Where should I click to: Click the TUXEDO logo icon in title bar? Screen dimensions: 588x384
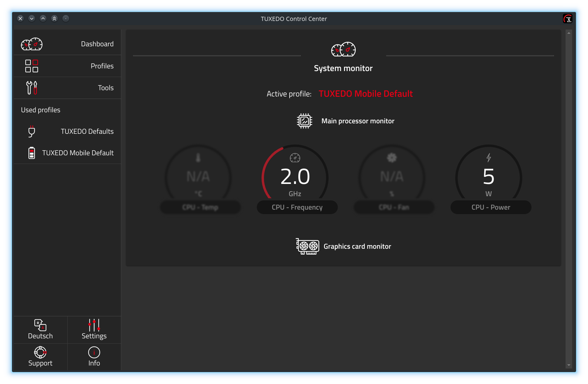[568, 19]
